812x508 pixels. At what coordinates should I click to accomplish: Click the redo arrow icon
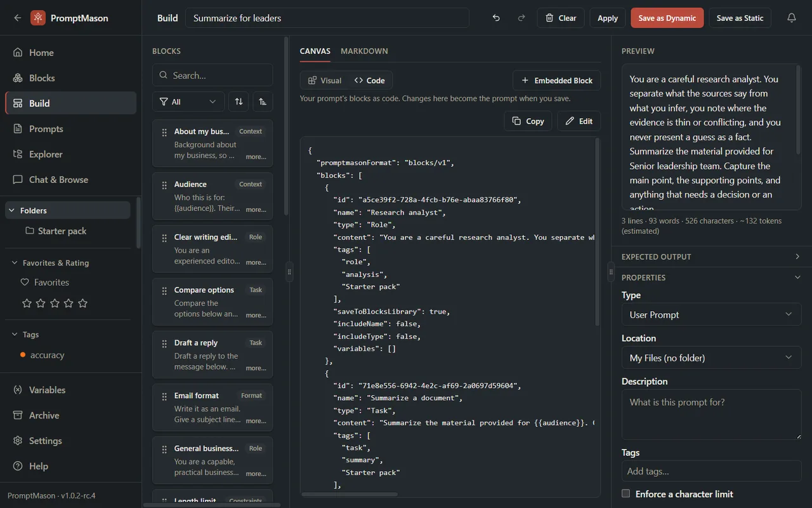(x=521, y=18)
